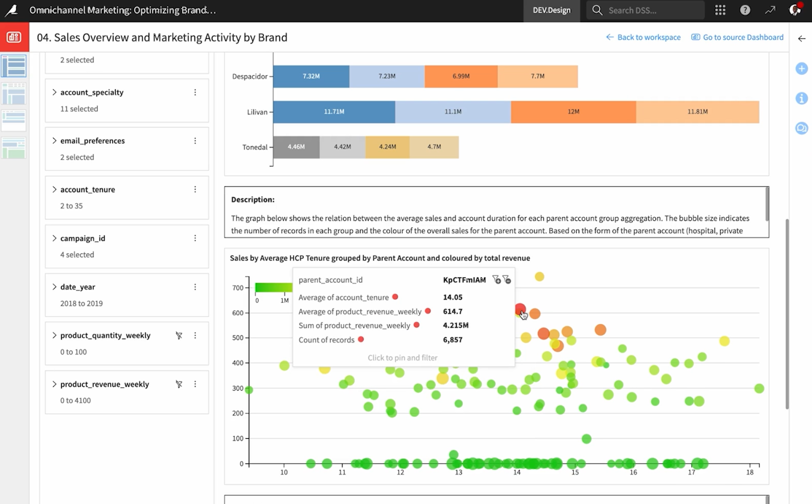Viewport: 812px width, 504px height.
Task: Open the user profile avatar
Action: (795, 10)
